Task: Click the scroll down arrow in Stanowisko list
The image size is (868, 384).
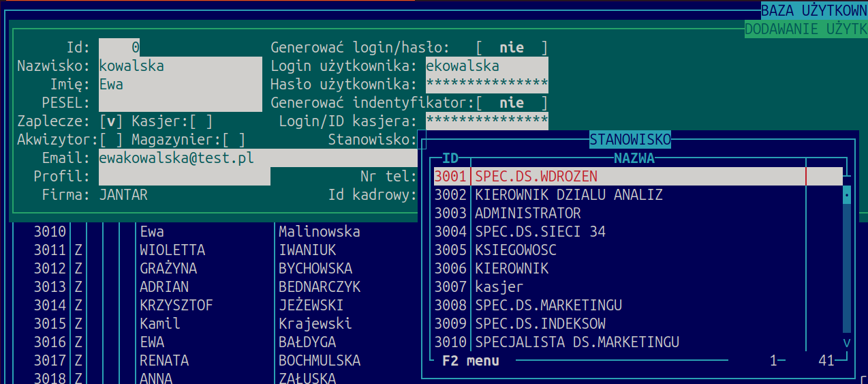Action: click(x=847, y=342)
